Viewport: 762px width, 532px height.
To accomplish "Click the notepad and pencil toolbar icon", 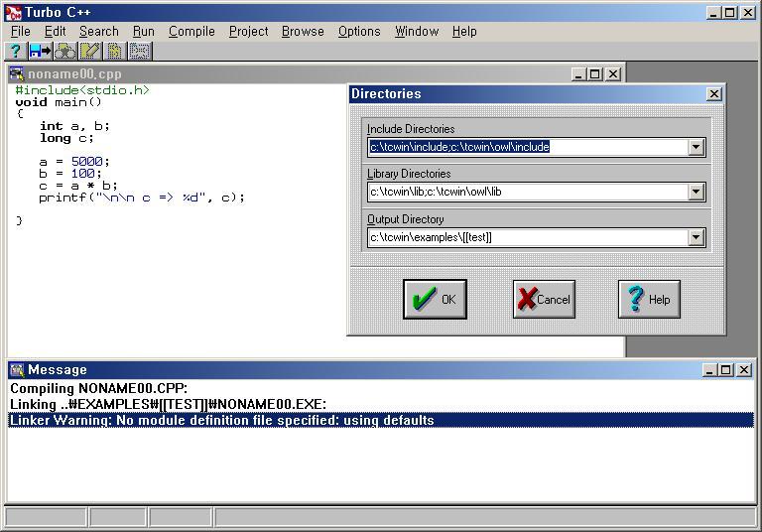I will click(x=90, y=51).
